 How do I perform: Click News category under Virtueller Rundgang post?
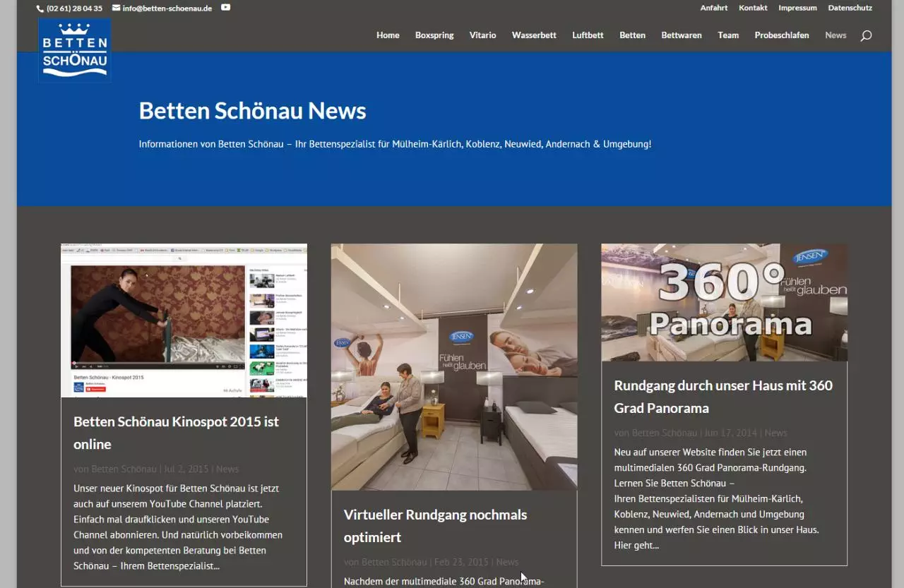[x=507, y=562]
